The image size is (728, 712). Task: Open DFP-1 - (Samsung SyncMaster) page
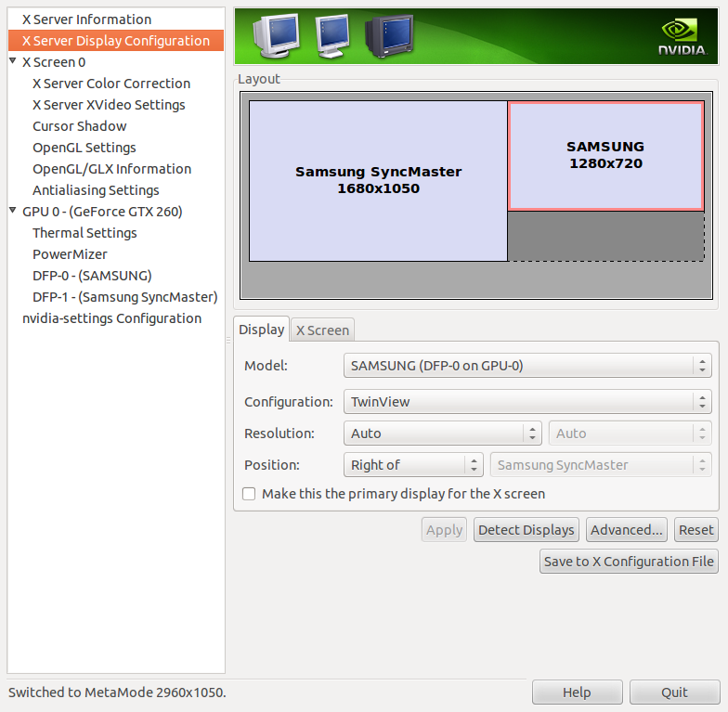[x=124, y=297]
